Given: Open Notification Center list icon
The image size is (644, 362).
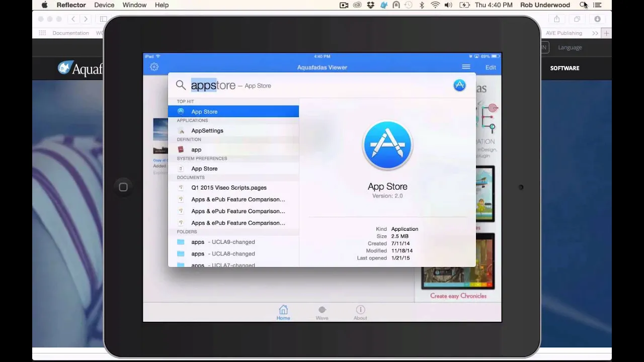Looking at the screenshot, I should 597,5.
